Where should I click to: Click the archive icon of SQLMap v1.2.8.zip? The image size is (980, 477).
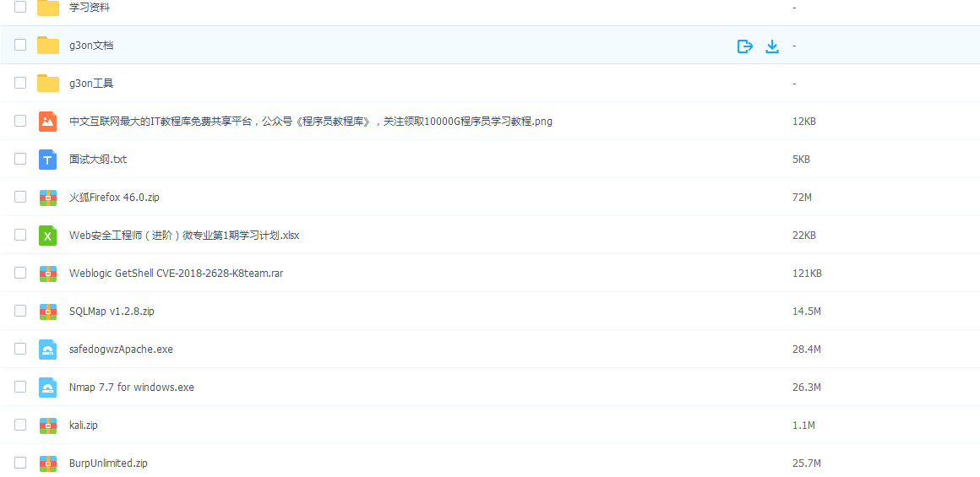click(48, 312)
